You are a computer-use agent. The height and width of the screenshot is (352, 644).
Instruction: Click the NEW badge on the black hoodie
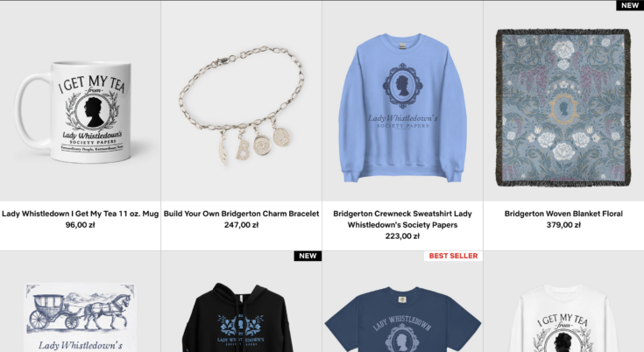pyautogui.click(x=308, y=256)
